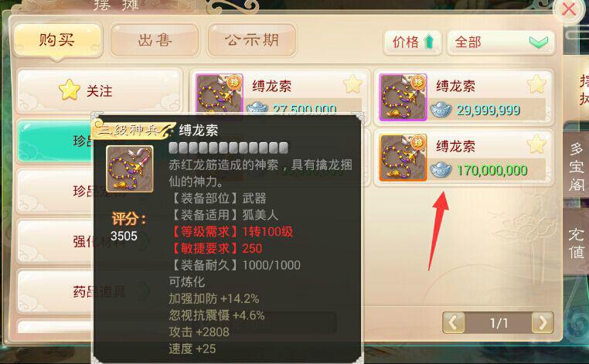Click the 缚龙索 weapon icon priced 29,999,999

tap(403, 97)
